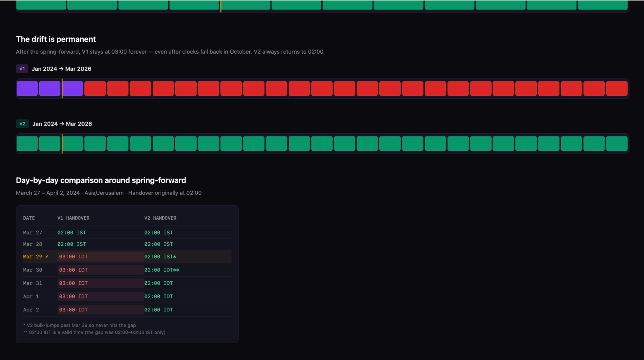Select the first purple V1 timeline cell
The width and height of the screenshot is (644, 360).
pos(27,89)
